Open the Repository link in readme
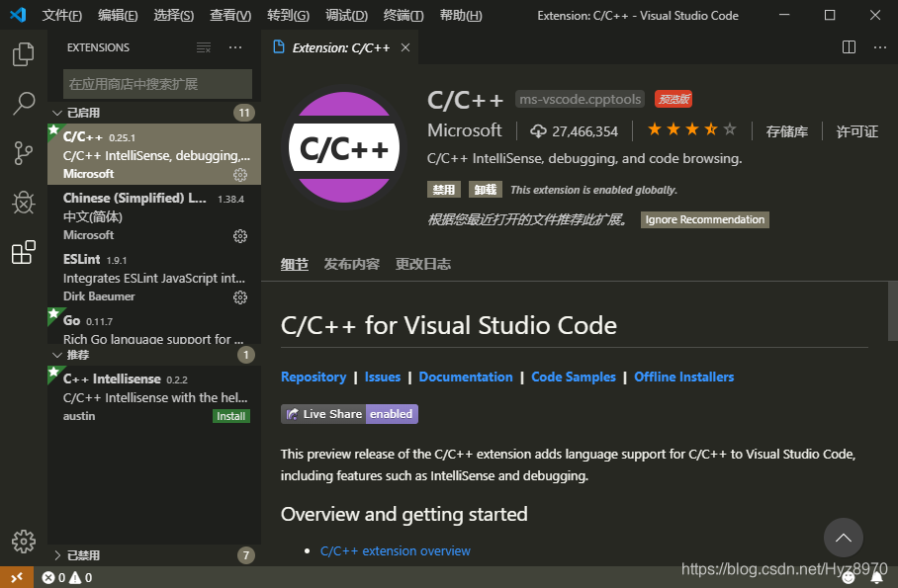 point(314,377)
